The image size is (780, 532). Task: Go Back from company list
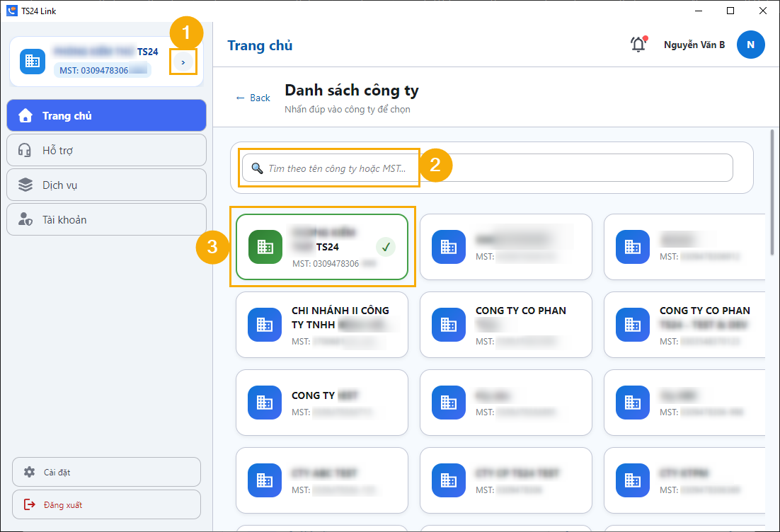(x=253, y=98)
